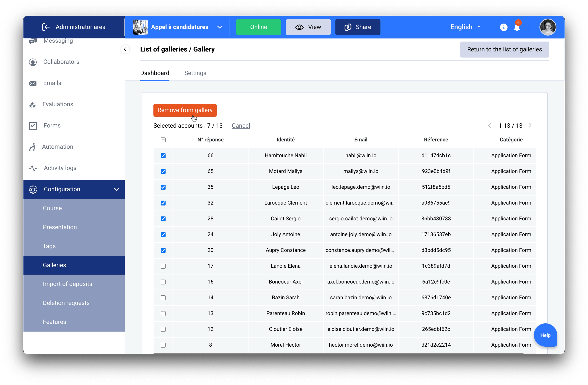Screen dimensions: 588x385
Task: Click the Cancel selection link
Action: [241, 126]
